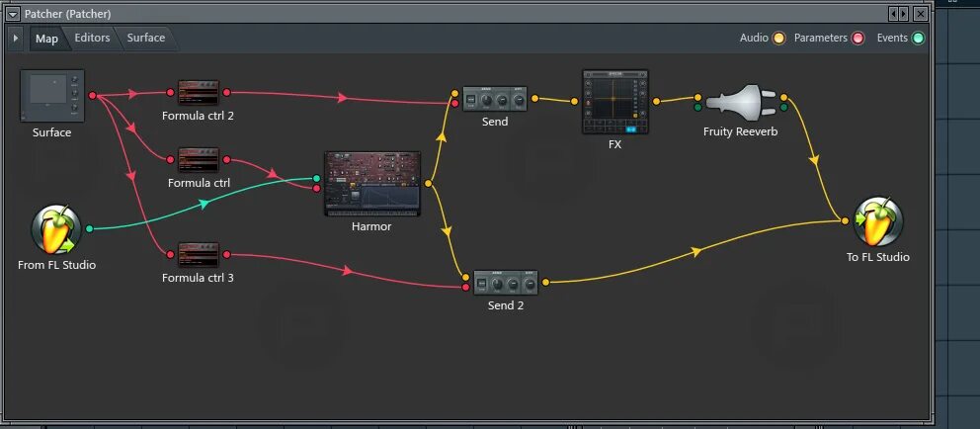Viewport: 980px width, 429px height.
Task: Click Fruity Reeverb yellow audio input port
Action: (x=698, y=98)
